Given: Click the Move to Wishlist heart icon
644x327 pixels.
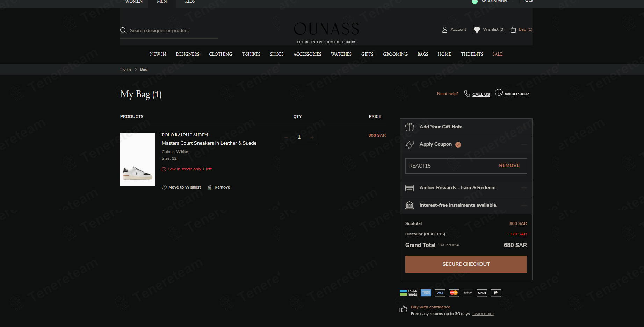Looking at the screenshot, I should coord(164,188).
